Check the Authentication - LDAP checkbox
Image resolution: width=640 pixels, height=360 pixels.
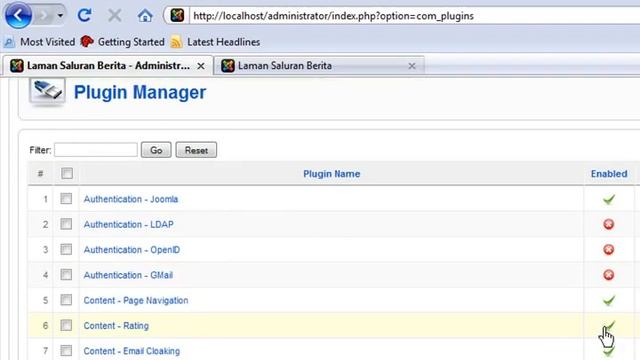point(66,224)
